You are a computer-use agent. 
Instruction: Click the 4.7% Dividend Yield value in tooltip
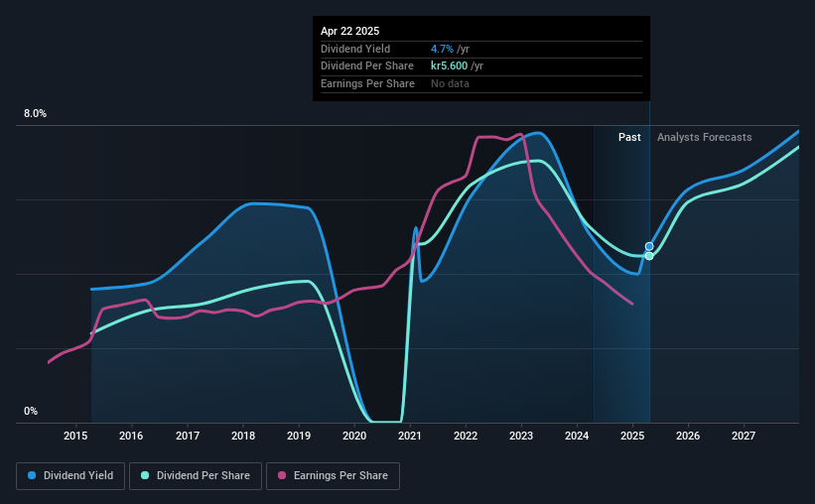442,49
